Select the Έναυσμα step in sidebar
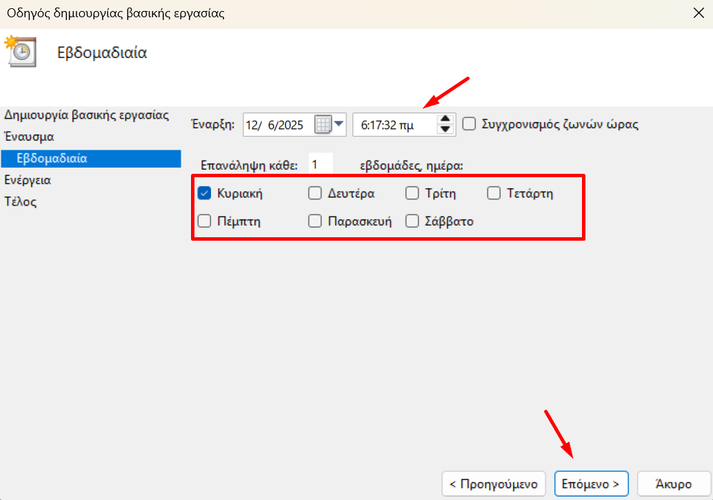Image resolution: width=713 pixels, height=500 pixels. pos(29,136)
